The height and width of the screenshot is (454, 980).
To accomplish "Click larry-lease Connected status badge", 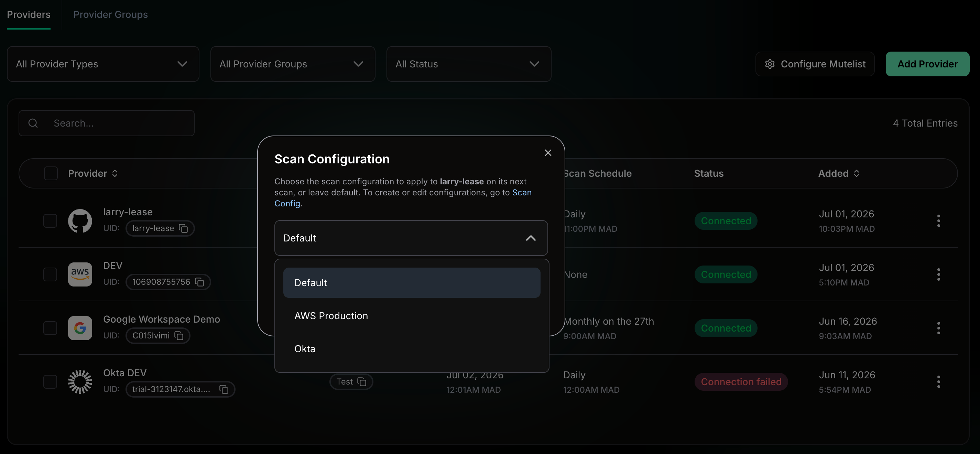I will [x=726, y=221].
